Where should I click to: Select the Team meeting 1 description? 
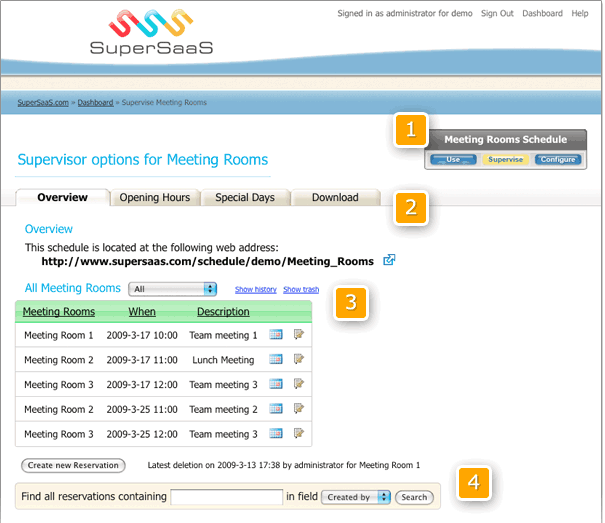(223, 335)
